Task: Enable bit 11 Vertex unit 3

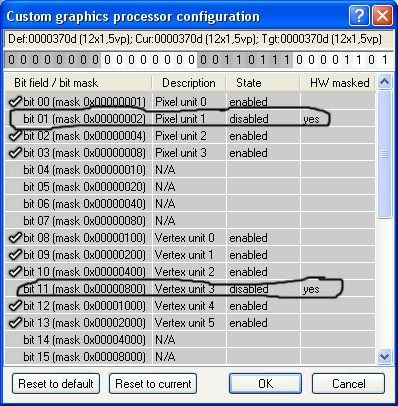Action: click(x=15, y=289)
